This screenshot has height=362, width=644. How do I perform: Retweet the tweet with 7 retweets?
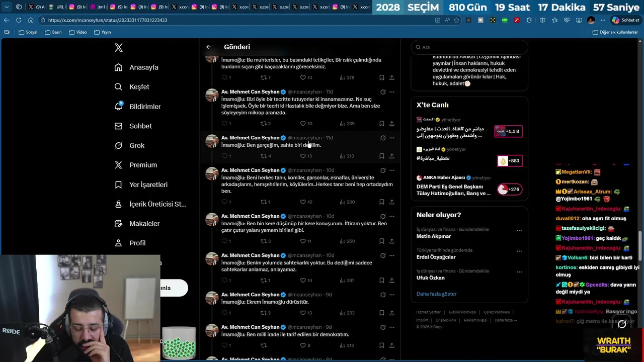[265, 77]
